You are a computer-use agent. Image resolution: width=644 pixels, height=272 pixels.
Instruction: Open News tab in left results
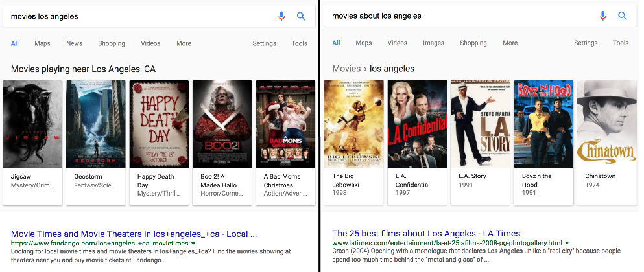(x=75, y=43)
